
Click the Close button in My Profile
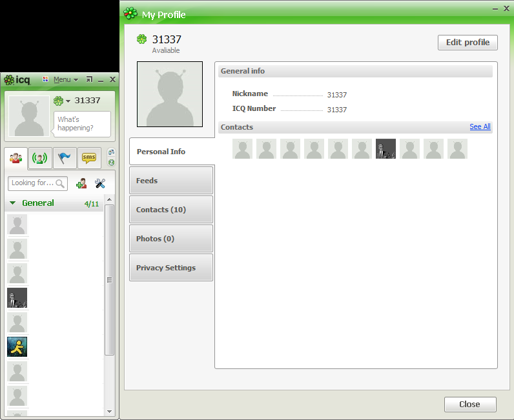click(x=470, y=405)
